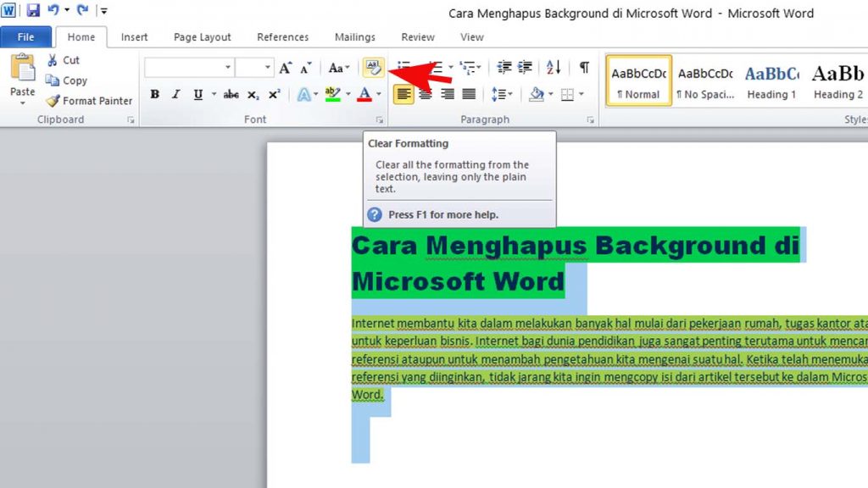Image resolution: width=868 pixels, height=488 pixels.
Task: Expand the Paste options dropdown arrow
Action: [x=23, y=103]
